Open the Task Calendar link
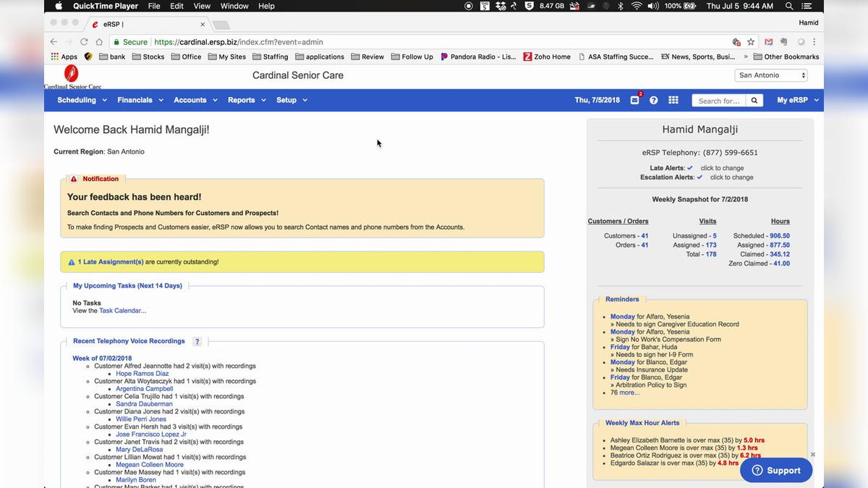Screen dimensions: 868x488 click(x=122, y=311)
